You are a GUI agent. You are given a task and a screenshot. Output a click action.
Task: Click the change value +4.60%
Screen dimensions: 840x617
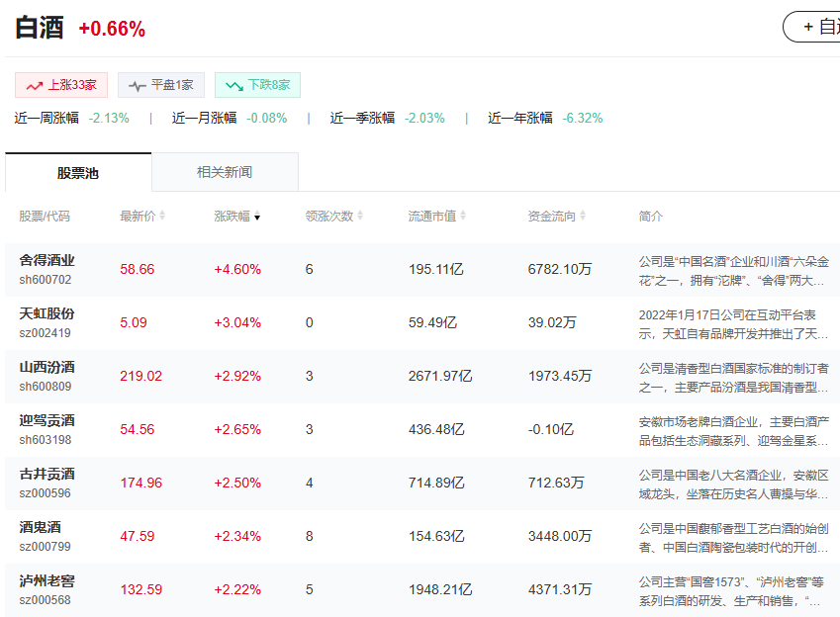click(x=237, y=269)
